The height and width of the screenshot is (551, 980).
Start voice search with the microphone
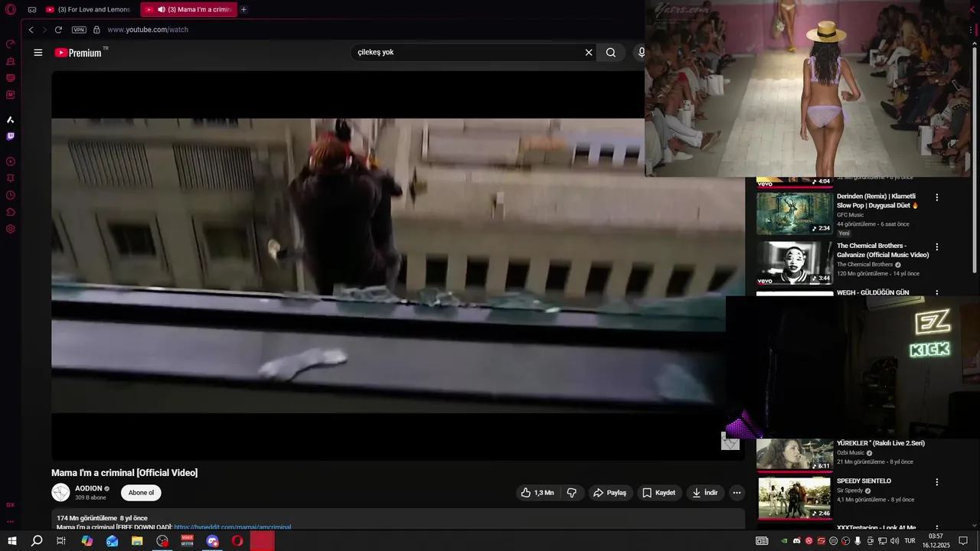point(642,53)
